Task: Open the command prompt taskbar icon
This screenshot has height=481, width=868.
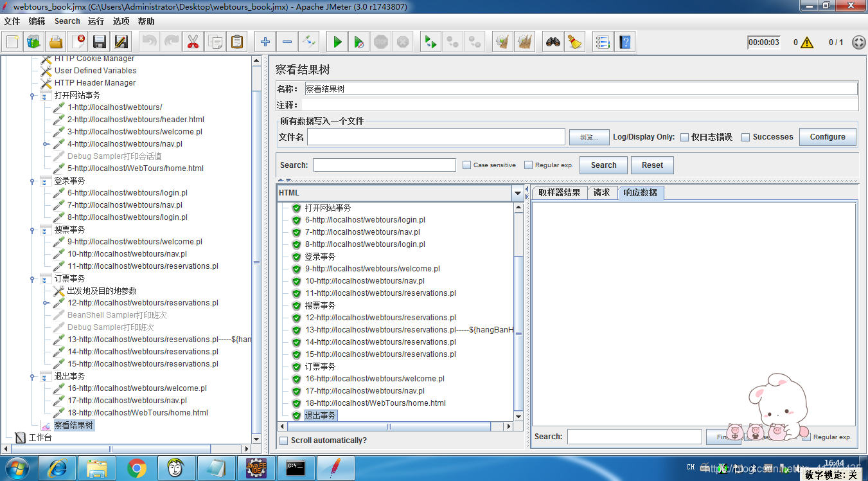Action: (x=296, y=467)
